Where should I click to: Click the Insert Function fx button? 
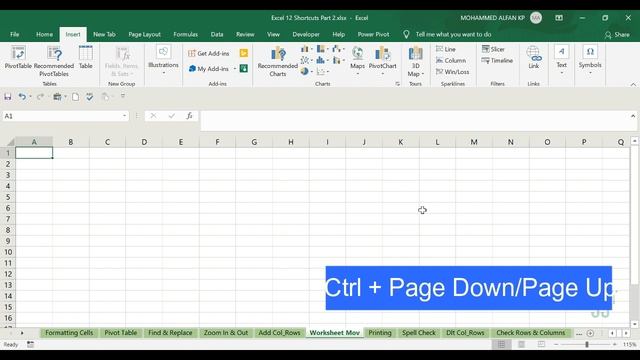point(189,116)
